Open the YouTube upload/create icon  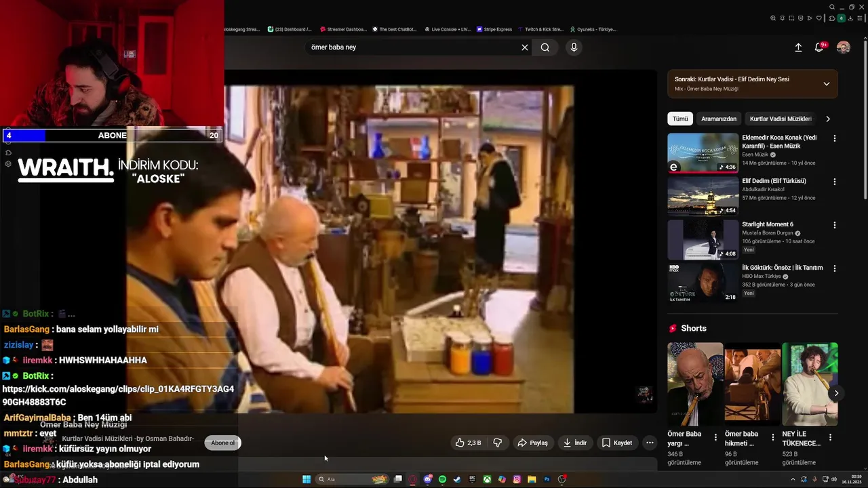(x=798, y=47)
